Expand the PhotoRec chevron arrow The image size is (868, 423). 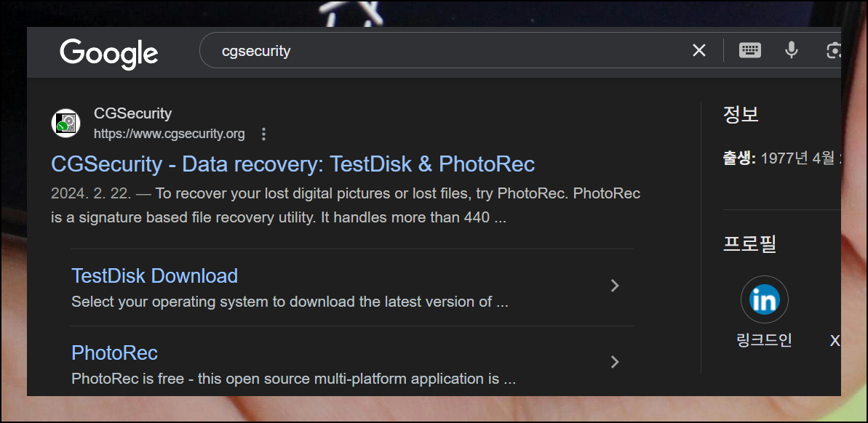click(615, 362)
